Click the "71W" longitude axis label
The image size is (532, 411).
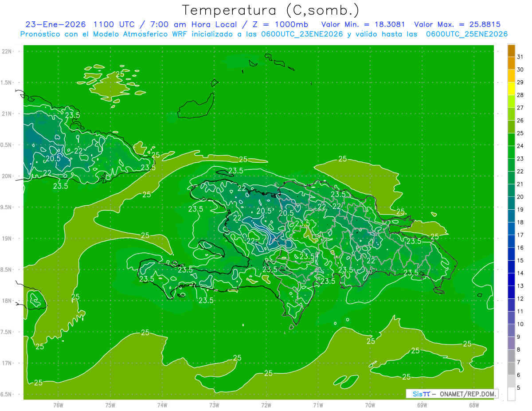318,405
